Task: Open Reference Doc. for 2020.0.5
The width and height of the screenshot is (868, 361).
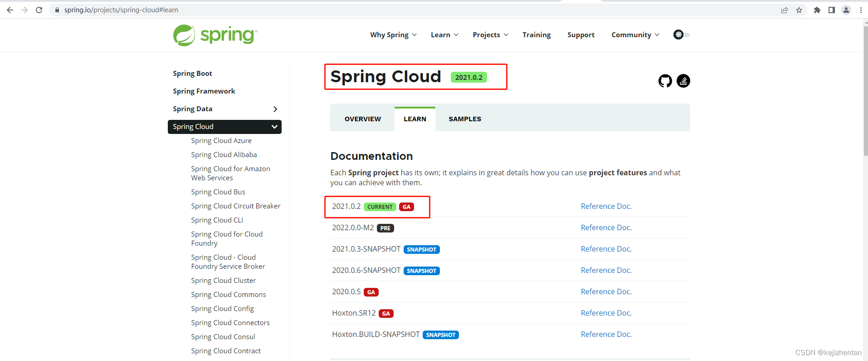Action: tap(606, 292)
